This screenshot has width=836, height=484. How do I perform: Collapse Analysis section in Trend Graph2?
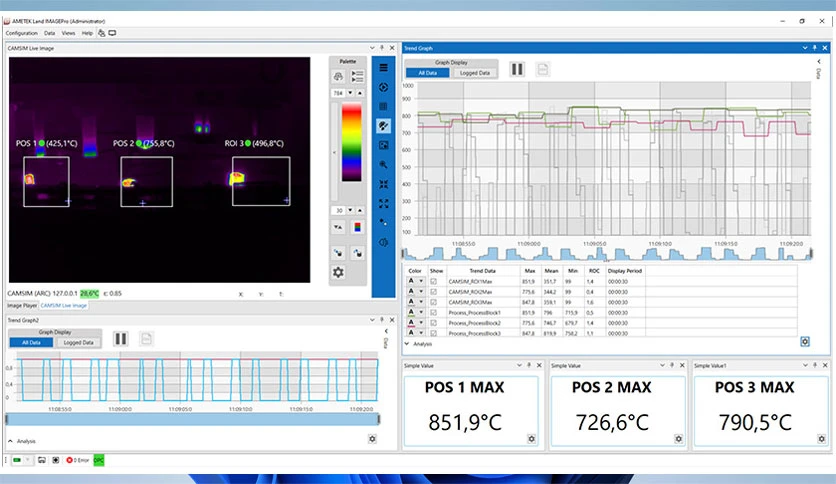(x=22, y=441)
